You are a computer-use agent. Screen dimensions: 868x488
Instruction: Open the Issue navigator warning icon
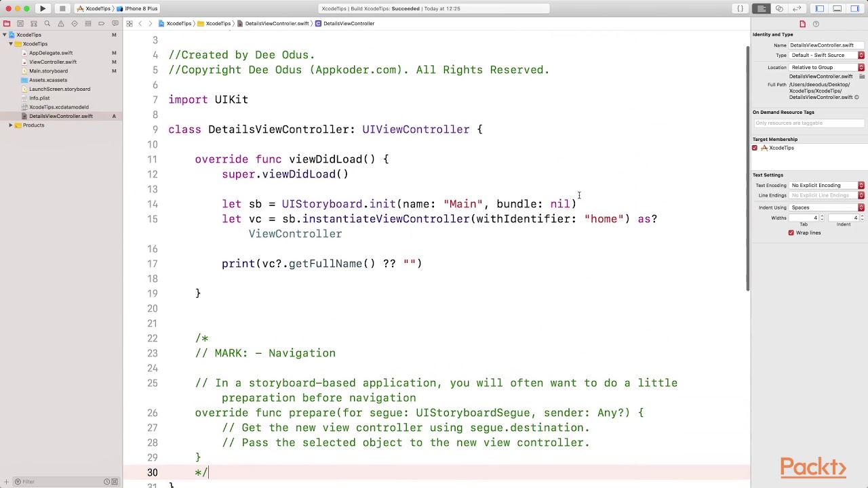[x=61, y=24]
